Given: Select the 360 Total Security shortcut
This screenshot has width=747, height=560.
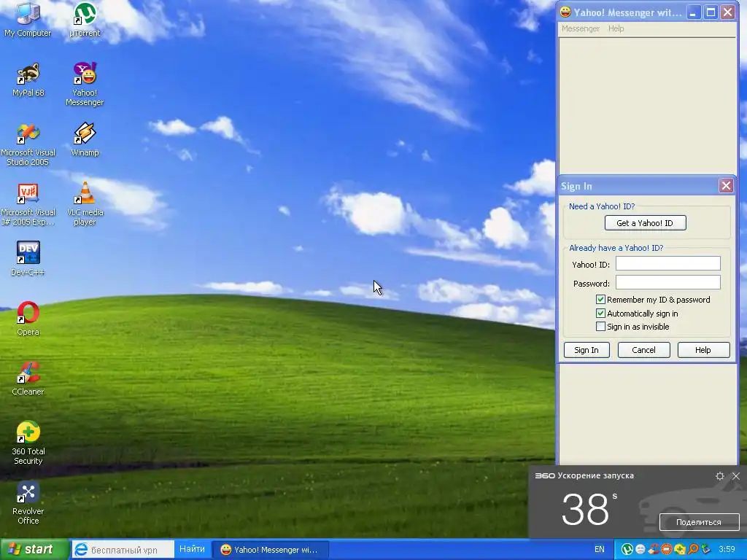Looking at the screenshot, I should [x=28, y=443].
